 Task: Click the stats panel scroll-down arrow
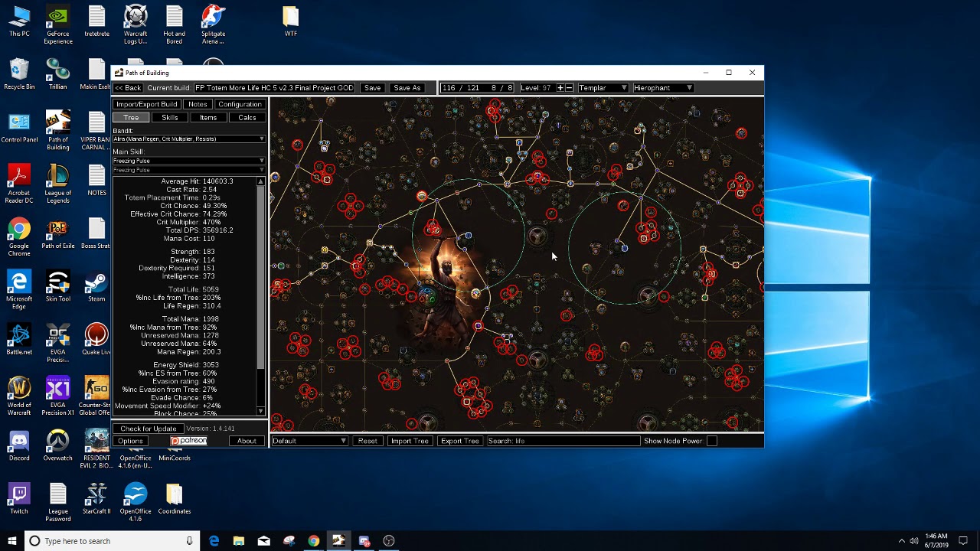pos(261,412)
